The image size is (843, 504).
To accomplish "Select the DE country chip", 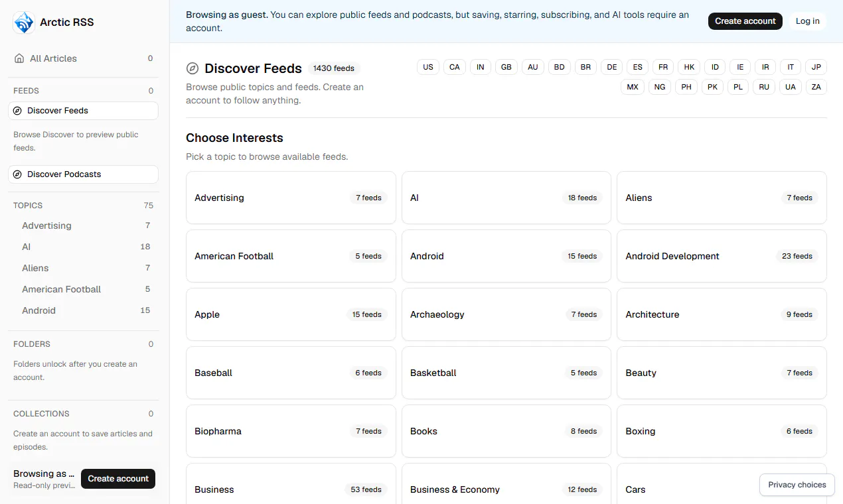I will coord(612,67).
